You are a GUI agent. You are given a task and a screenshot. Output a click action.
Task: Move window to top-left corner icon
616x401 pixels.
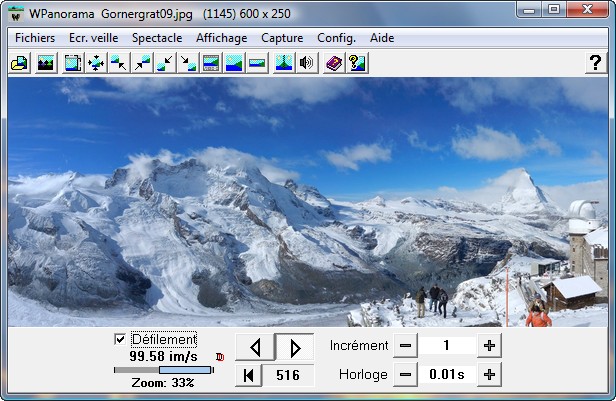click(x=119, y=63)
